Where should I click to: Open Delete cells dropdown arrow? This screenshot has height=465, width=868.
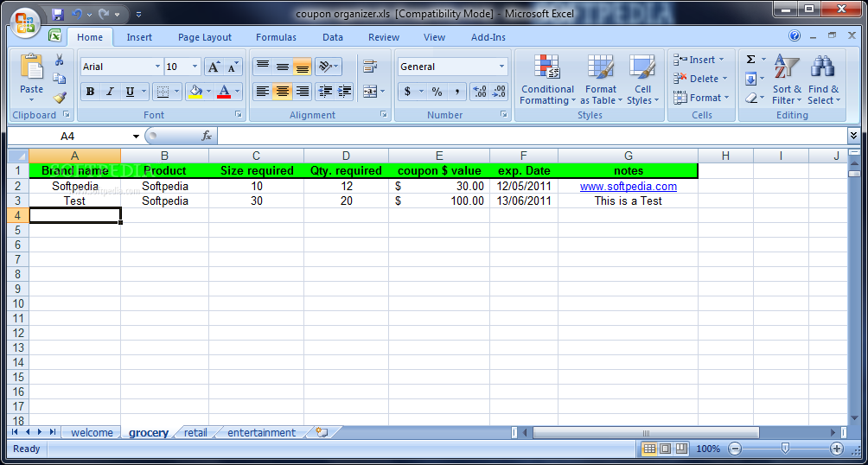click(724, 79)
